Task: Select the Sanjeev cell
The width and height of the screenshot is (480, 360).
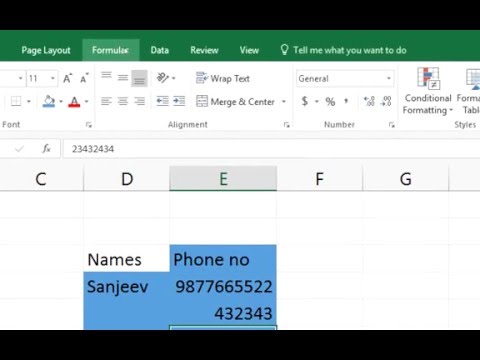Action: pyautogui.click(x=127, y=286)
